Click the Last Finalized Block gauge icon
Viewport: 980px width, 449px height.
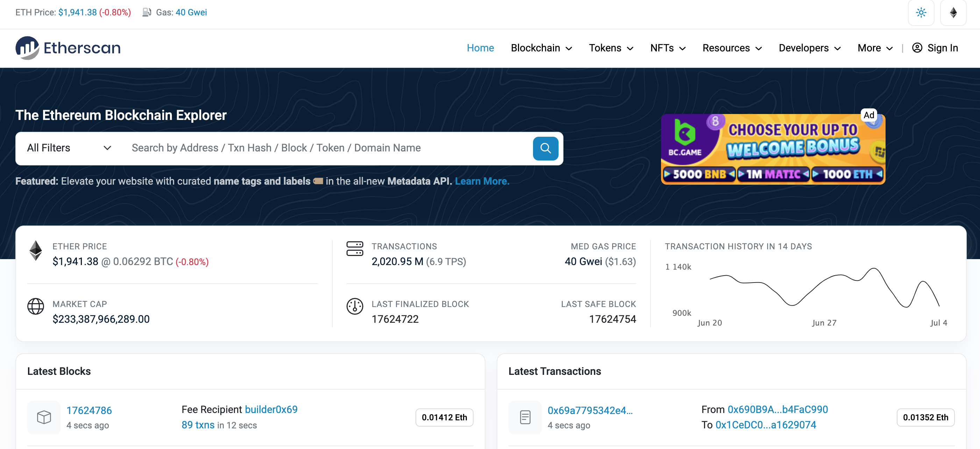click(x=355, y=306)
